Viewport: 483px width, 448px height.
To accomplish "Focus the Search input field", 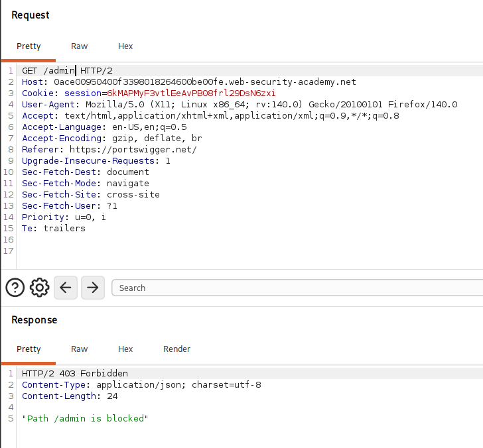I will [297, 288].
